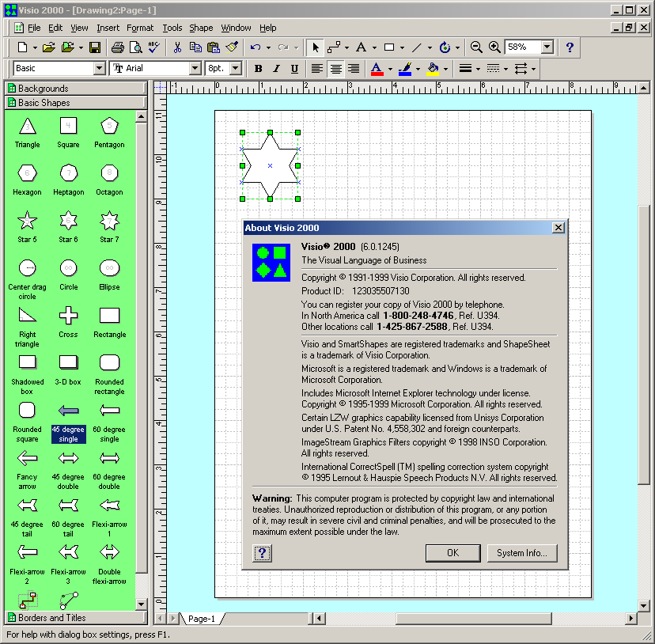Activate the Format Painter brush icon

coord(232,47)
